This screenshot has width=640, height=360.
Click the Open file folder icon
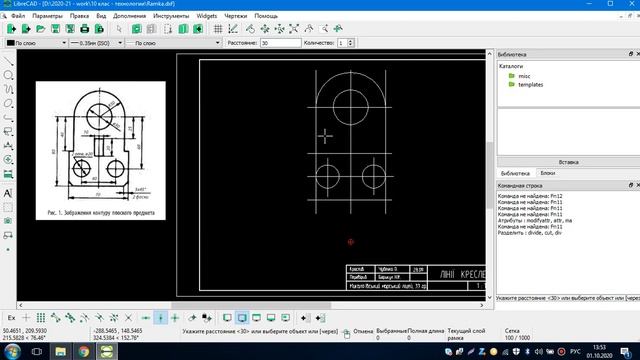pyautogui.click(x=40, y=29)
